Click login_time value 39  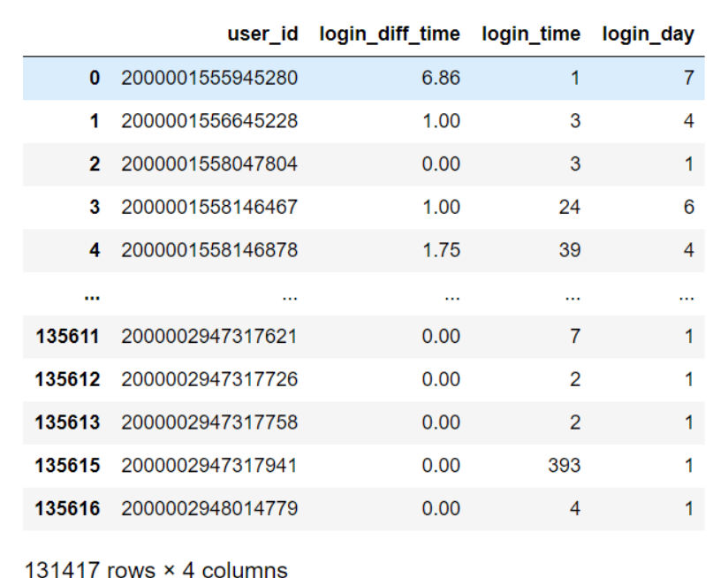tap(569, 250)
